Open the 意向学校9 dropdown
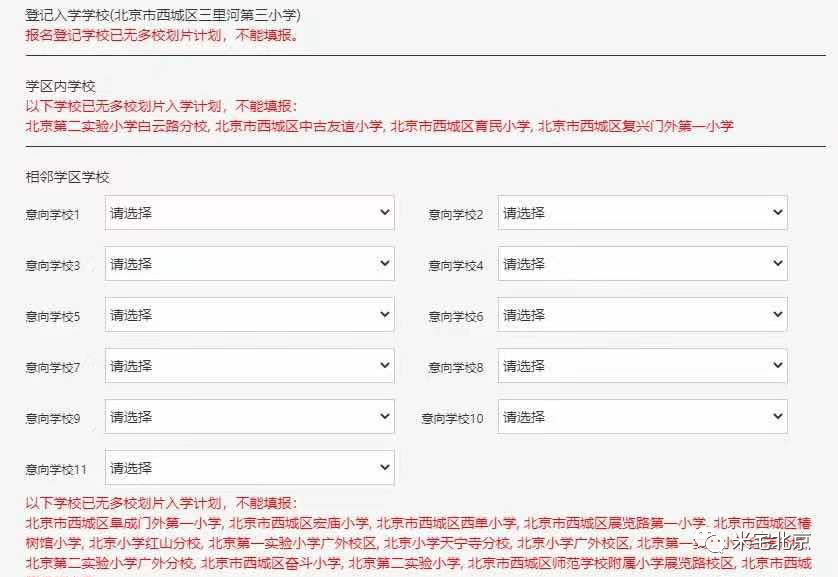 pyautogui.click(x=250, y=417)
